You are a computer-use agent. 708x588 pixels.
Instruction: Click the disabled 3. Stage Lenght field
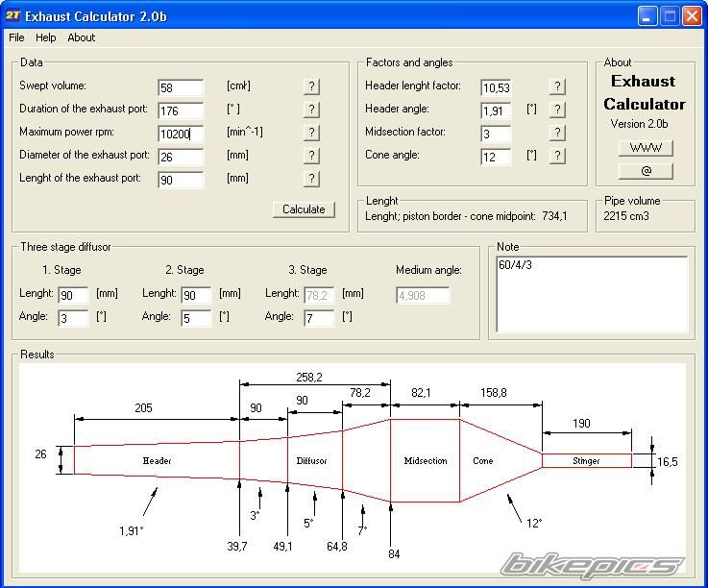[319, 295]
